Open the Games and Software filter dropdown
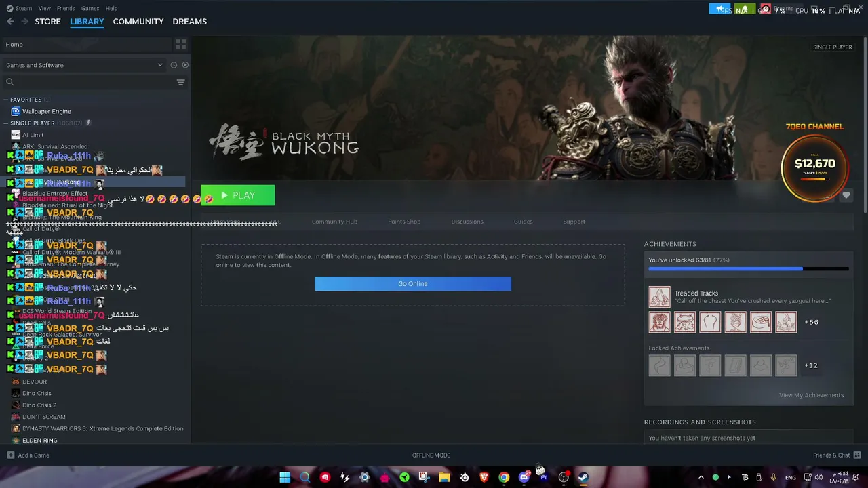Viewport: 868px width, 488px height. (84, 65)
